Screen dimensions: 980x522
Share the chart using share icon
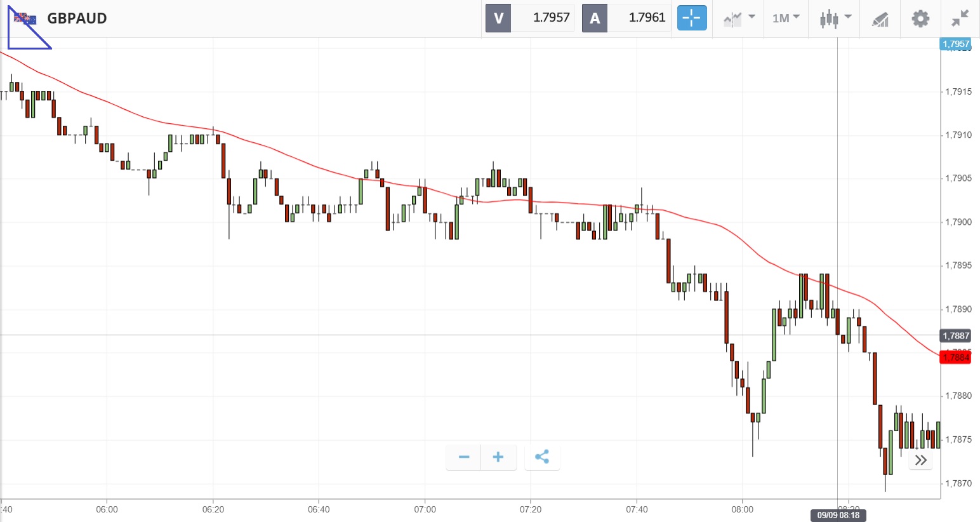coord(541,457)
